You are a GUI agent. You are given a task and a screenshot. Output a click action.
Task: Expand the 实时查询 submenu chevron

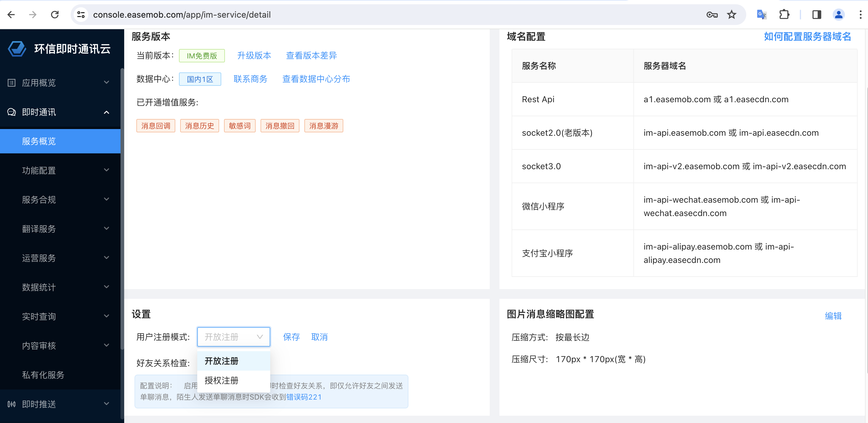(x=107, y=316)
